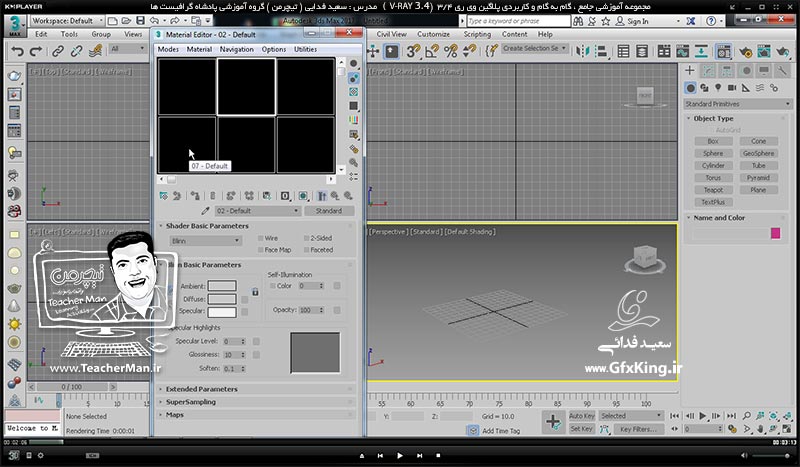The height and width of the screenshot is (467, 800).
Task: Click the Specular color swatch
Action: (x=222, y=311)
